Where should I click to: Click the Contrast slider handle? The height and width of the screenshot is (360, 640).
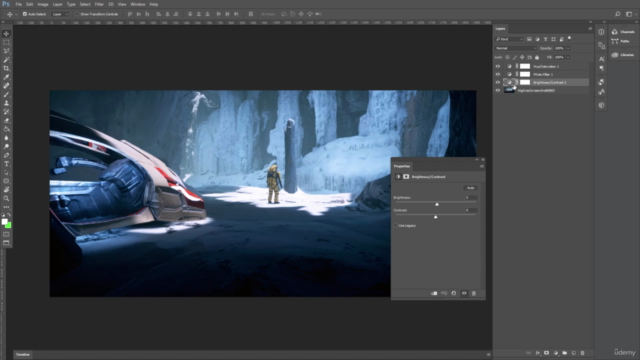(x=436, y=217)
